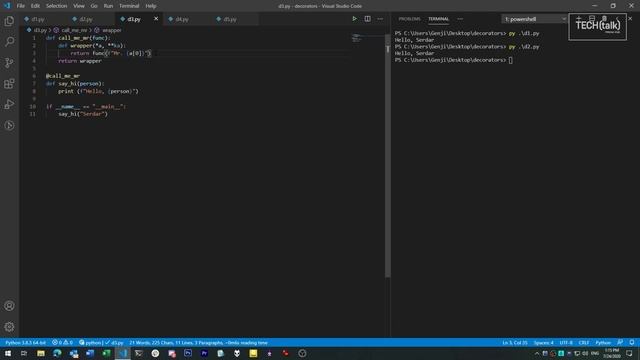Open the View menu
This screenshot has height=360, width=640.
click(x=79, y=6)
